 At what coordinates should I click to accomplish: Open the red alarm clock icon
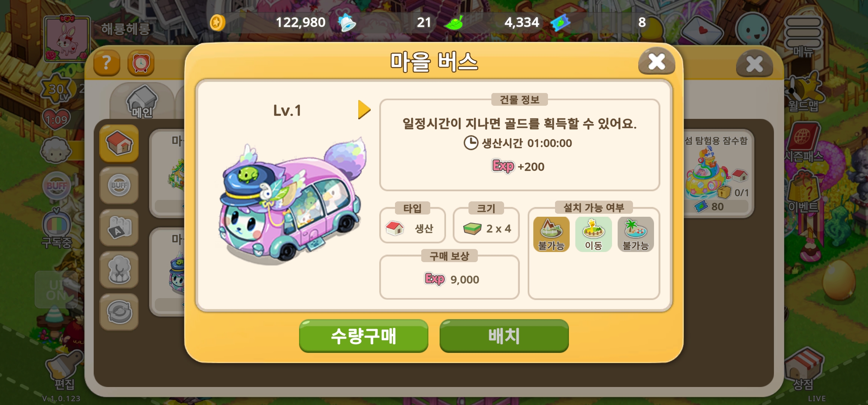(141, 63)
